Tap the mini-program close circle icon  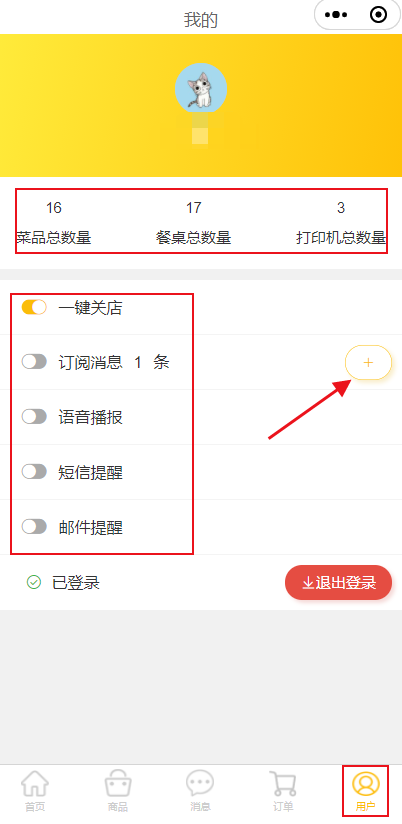coord(378,15)
